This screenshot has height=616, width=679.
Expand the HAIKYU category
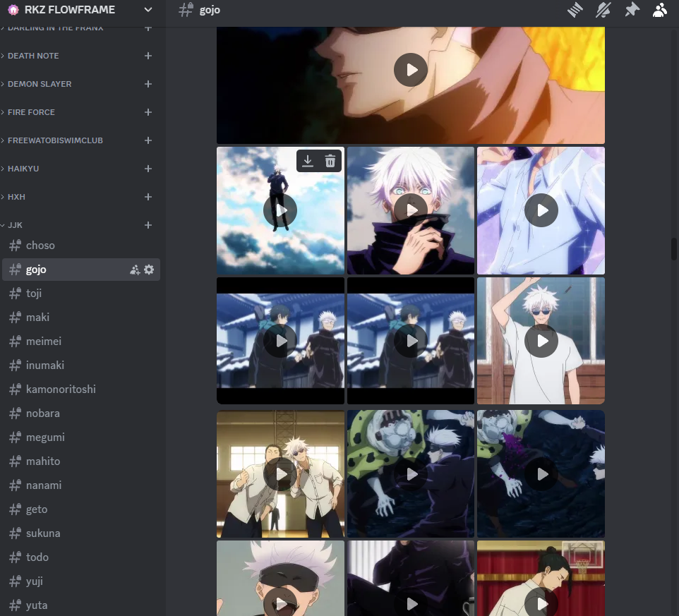click(23, 169)
